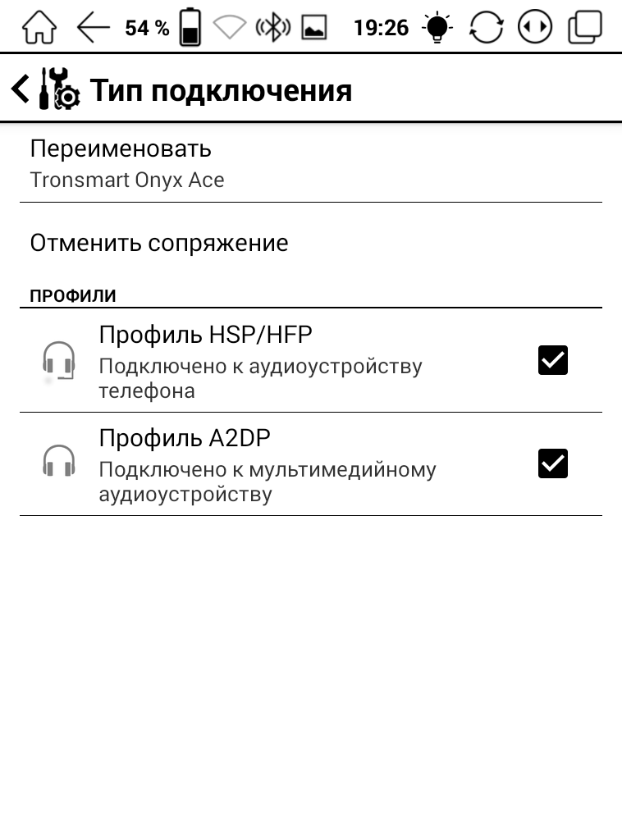Uncheck the HSP/HFP profile checkbox

click(552, 360)
